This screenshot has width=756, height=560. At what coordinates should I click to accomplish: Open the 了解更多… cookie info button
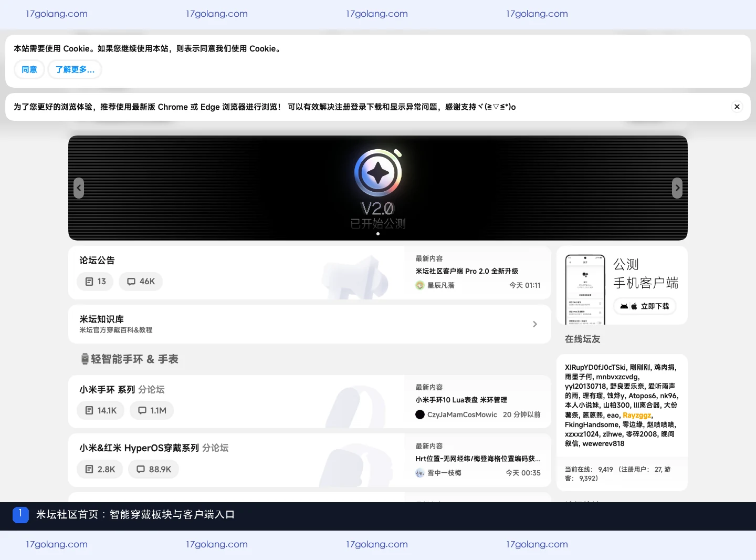point(75,69)
